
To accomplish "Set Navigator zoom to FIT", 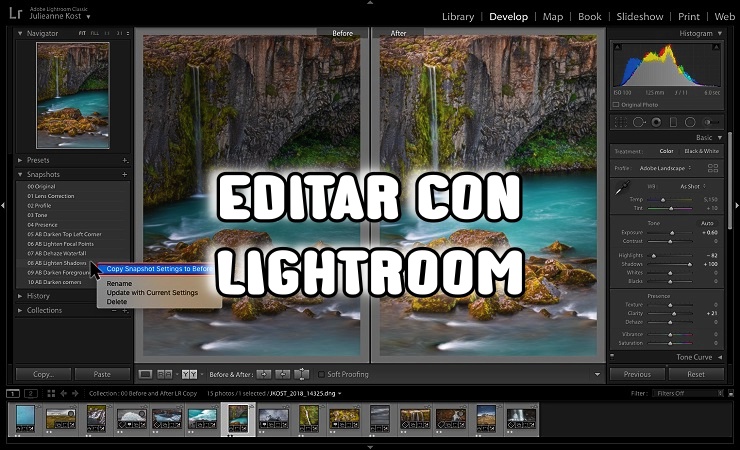I will tap(82, 33).
